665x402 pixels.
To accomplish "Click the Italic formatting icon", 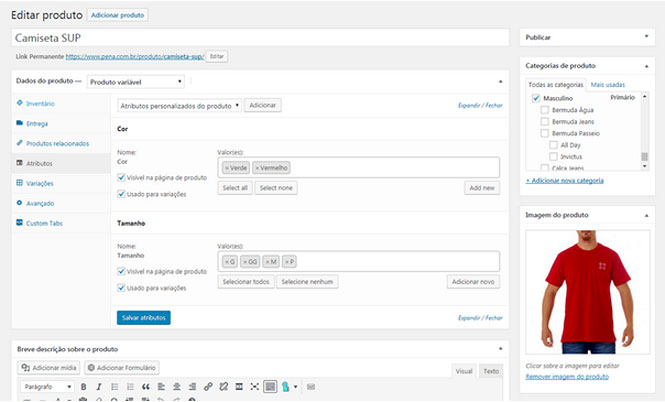I will [99, 386].
